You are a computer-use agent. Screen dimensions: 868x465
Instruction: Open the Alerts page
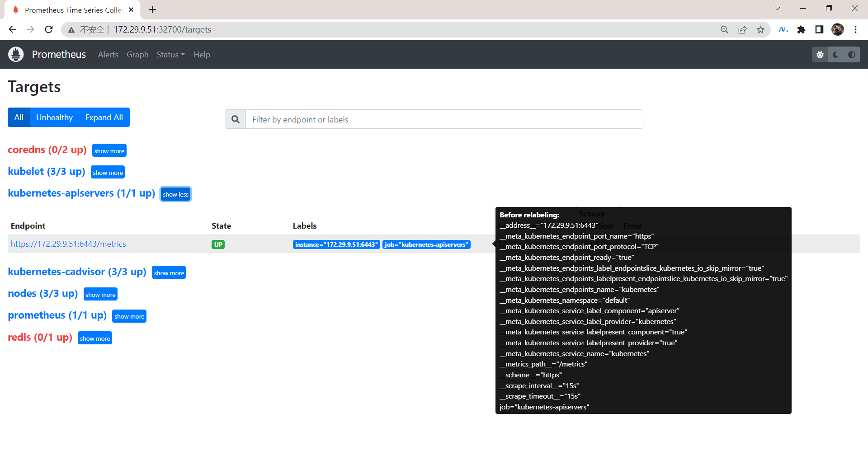(x=108, y=54)
